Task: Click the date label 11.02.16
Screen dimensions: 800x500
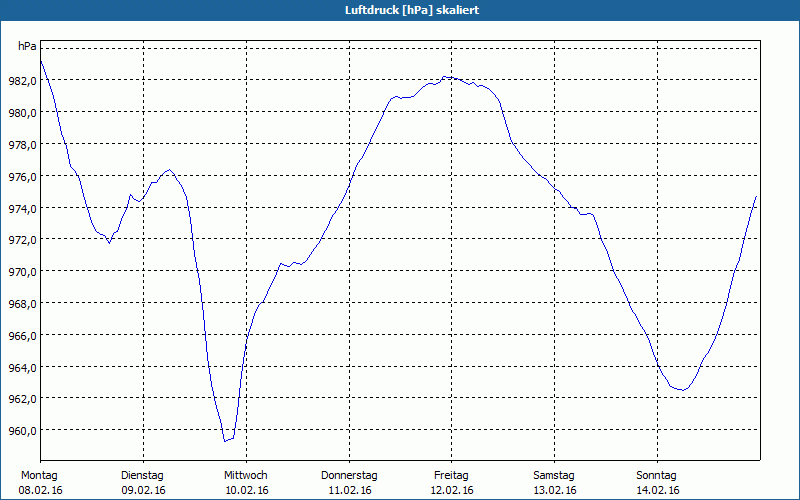Action: (350, 490)
